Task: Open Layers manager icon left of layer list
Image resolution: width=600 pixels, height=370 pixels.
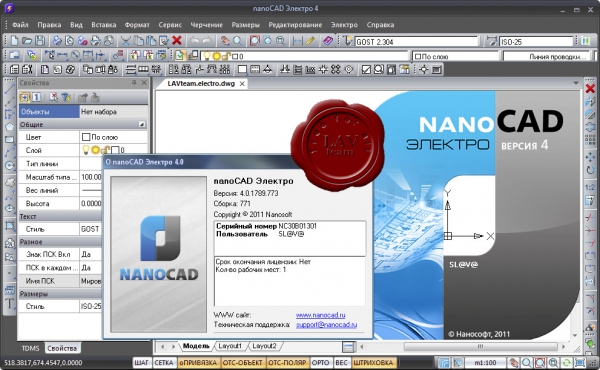Action: coord(193,56)
